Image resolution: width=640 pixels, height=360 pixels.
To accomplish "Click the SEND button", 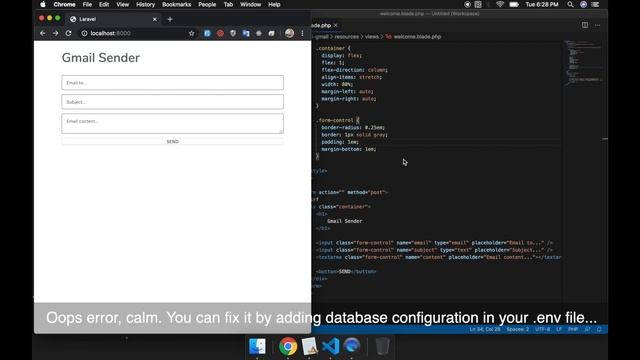I will click(172, 141).
